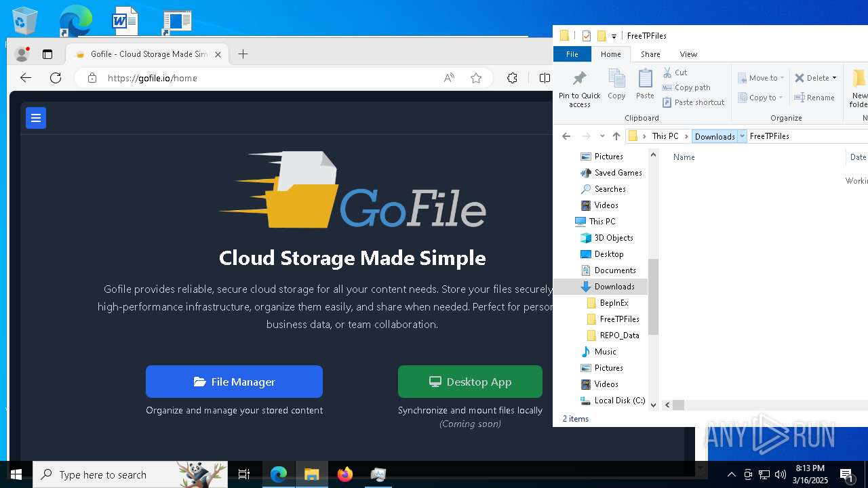Click the Gofile tab title
Viewport: 868px width, 488px height.
(149, 54)
